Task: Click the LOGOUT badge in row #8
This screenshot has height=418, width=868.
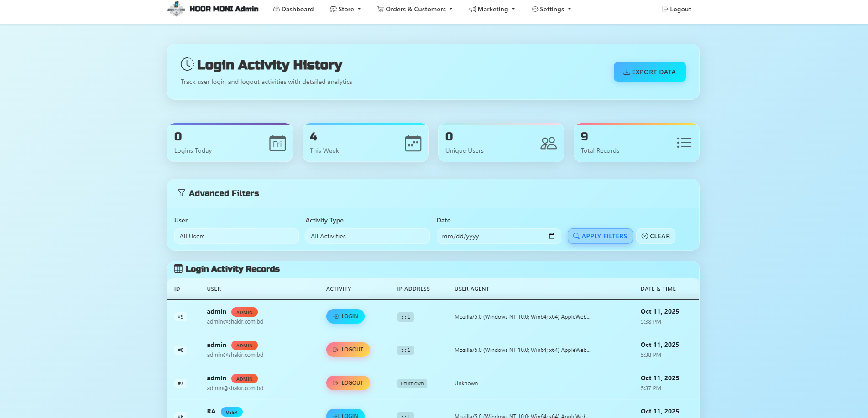Action: point(348,350)
